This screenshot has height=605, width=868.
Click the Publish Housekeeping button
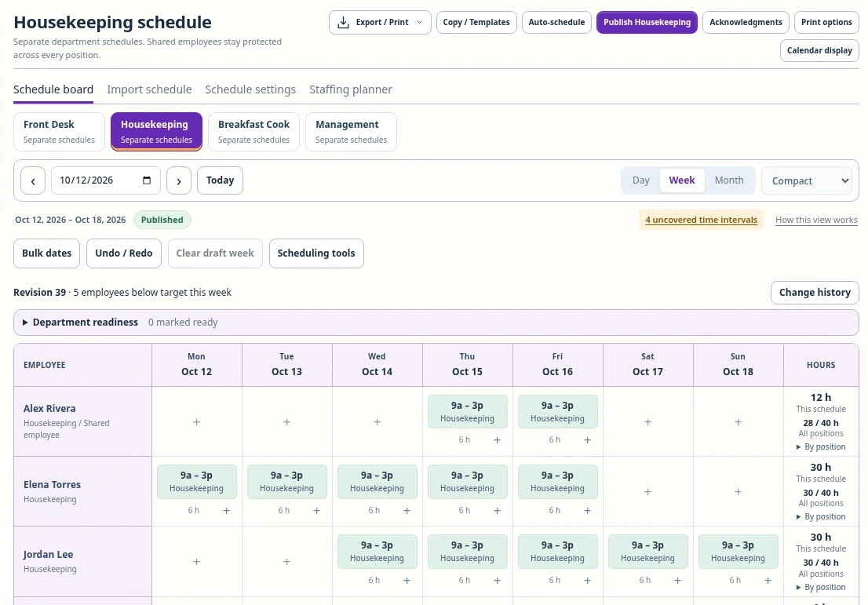click(x=647, y=23)
